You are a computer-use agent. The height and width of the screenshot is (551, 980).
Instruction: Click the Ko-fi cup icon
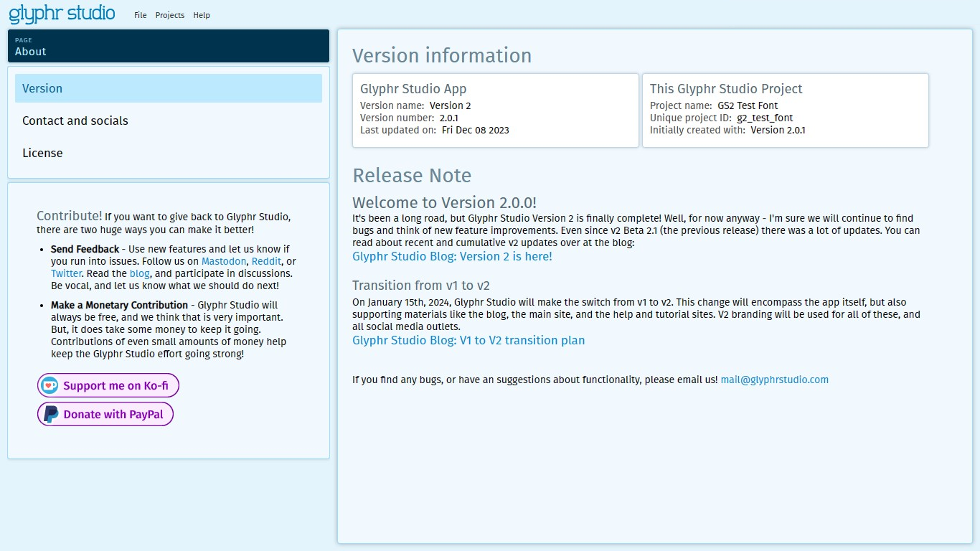point(50,385)
